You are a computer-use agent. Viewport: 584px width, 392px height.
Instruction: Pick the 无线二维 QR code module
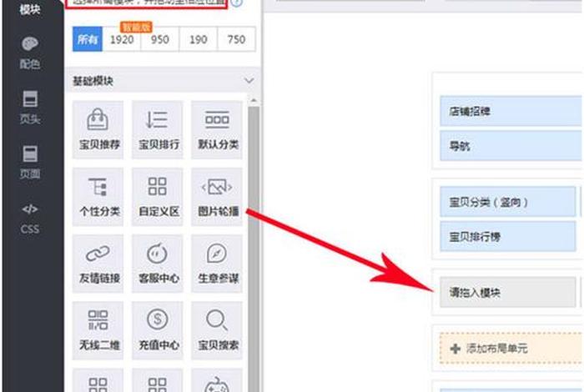tap(98, 330)
